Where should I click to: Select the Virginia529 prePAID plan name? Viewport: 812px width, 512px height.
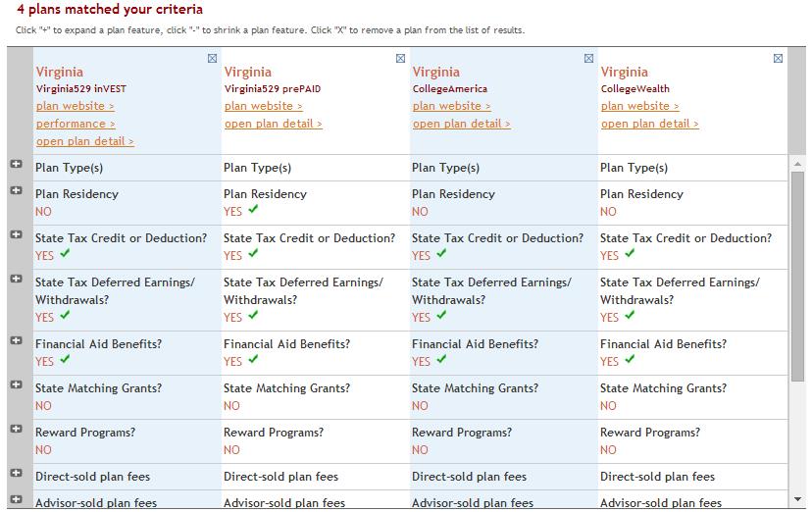click(x=273, y=89)
